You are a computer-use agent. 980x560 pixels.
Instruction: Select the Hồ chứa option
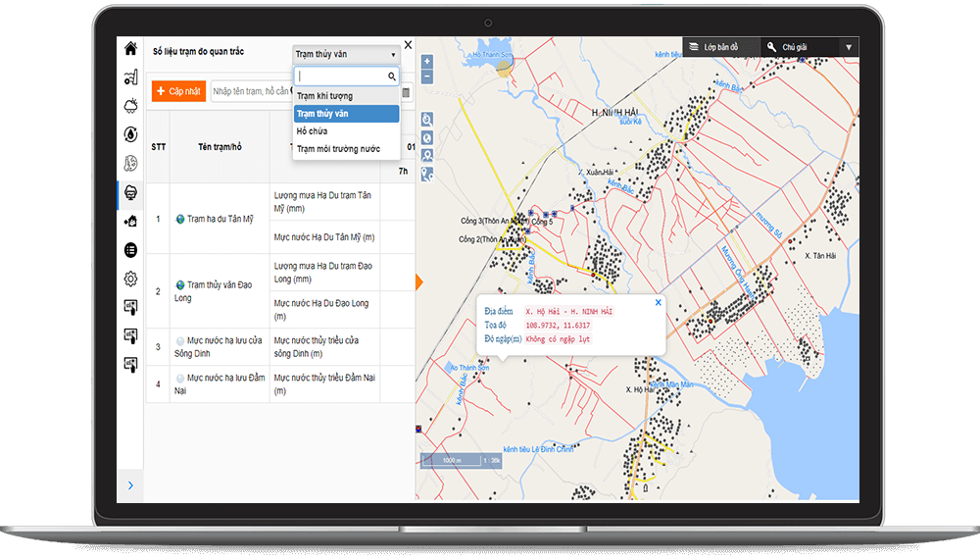[312, 131]
